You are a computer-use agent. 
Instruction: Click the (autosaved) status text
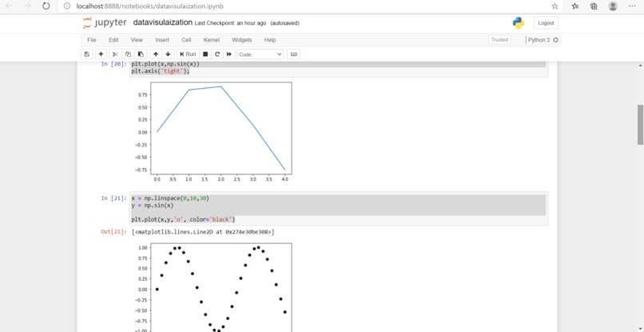tap(284, 23)
